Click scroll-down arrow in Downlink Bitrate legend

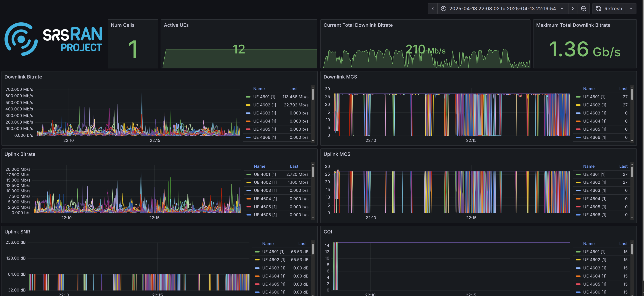[x=313, y=141]
